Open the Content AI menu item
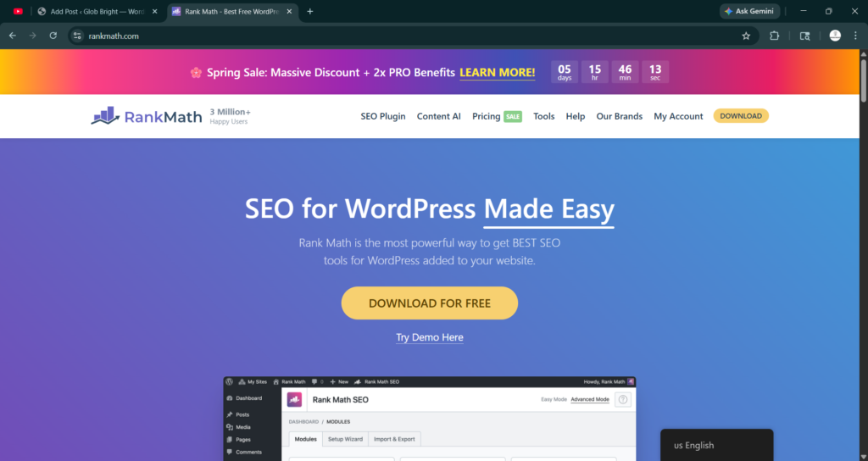The width and height of the screenshot is (868, 461). point(439,116)
